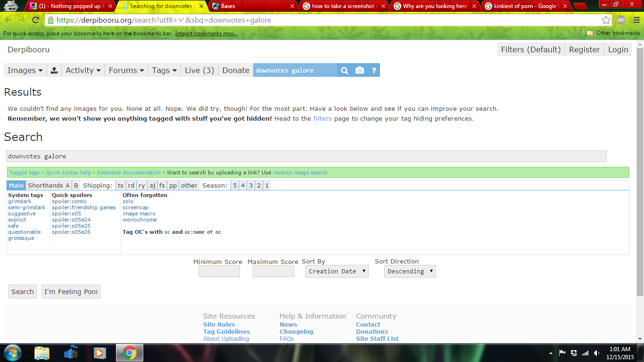The image size is (644, 362).
Task: Expand the Activity dropdown menu
Action: coord(83,70)
